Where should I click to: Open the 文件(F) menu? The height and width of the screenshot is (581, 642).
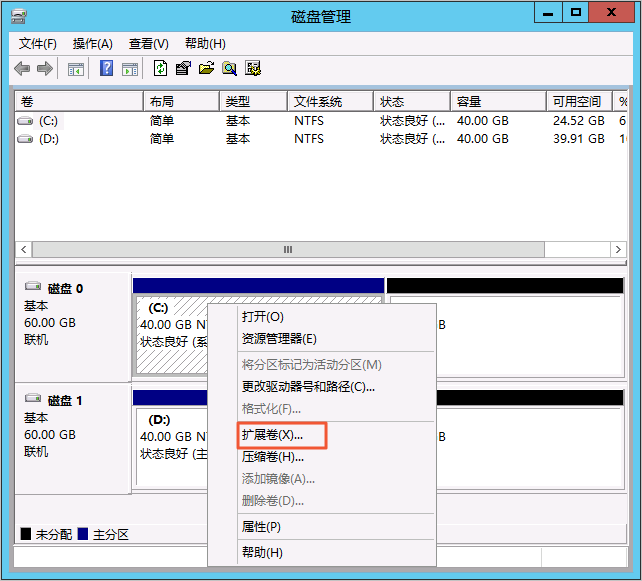point(38,44)
